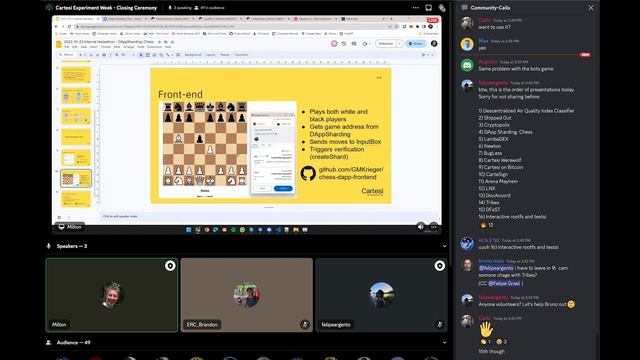
Task: Open Max's avatar in chat
Action: (x=467, y=44)
